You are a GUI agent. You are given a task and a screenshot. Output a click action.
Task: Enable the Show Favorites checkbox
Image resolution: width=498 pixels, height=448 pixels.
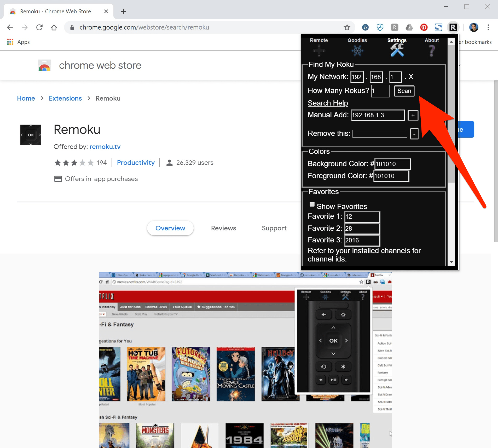coord(312,204)
